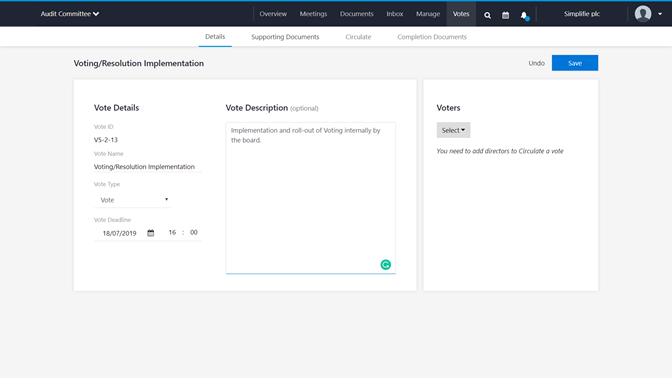Click the deadline minutes field 00
This screenshot has height=378, width=672.
194,232
